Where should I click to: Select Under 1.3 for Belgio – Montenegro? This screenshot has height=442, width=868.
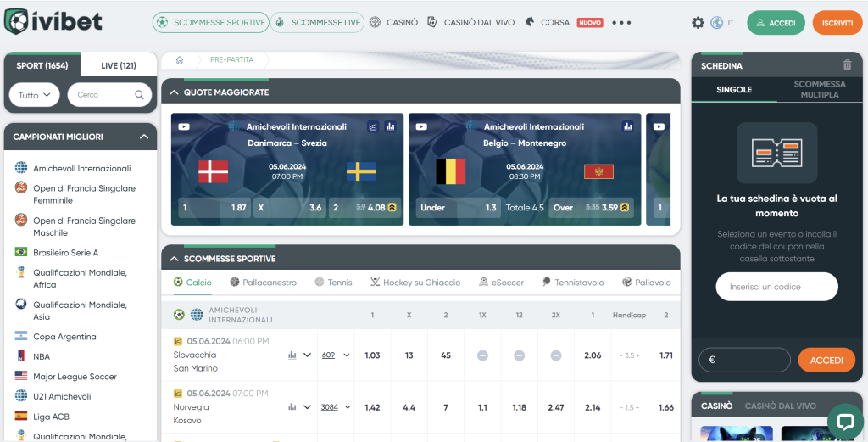tap(459, 208)
